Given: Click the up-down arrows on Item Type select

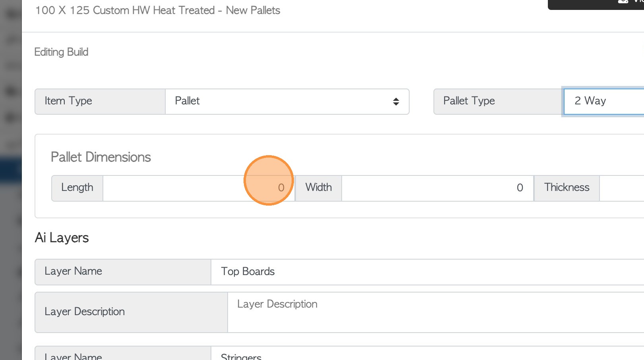Looking at the screenshot, I should click(x=396, y=102).
